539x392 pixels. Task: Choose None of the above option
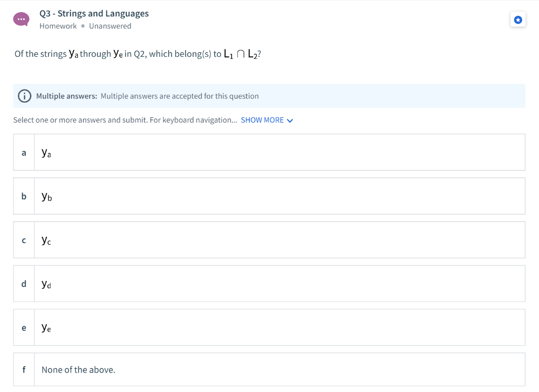click(x=269, y=369)
